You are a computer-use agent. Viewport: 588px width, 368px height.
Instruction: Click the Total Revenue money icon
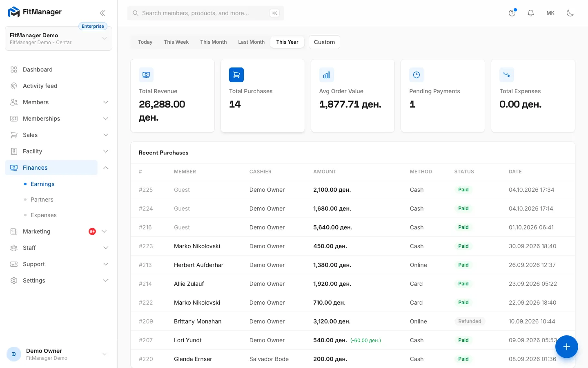click(x=146, y=75)
